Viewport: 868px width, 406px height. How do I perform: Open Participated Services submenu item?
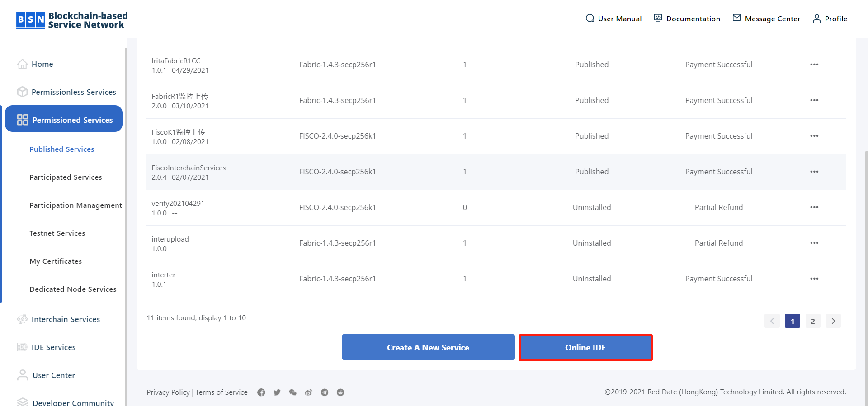pos(66,177)
